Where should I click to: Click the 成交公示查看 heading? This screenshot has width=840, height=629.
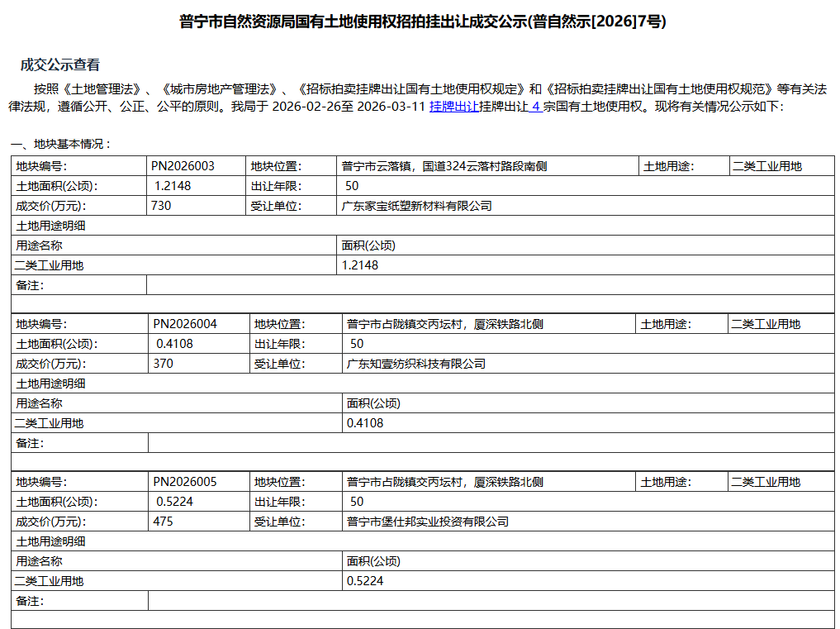click(59, 65)
